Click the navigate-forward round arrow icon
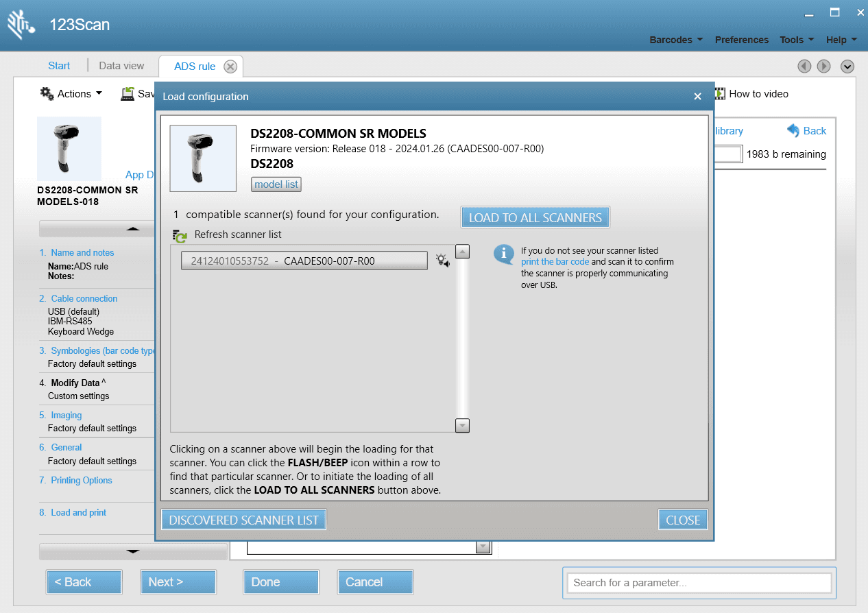The width and height of the screenshot is (868, 613). (x=824, y=67)
